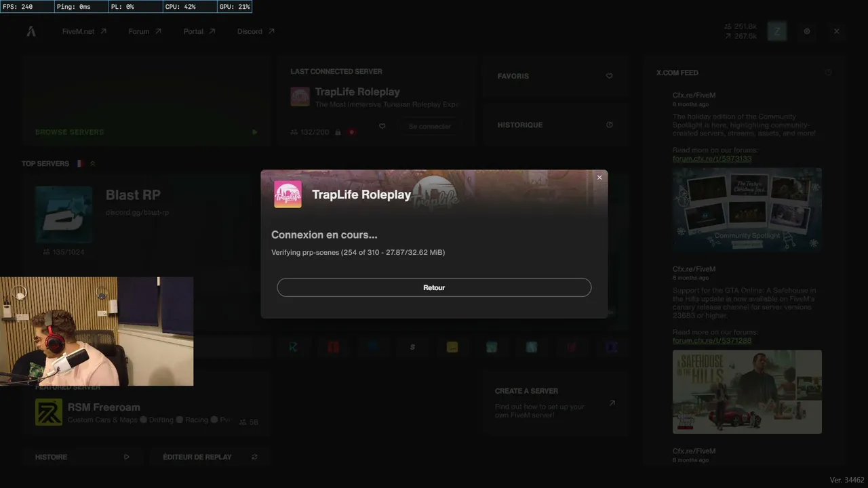Click the Retour button in the connection dialog
The height and width of the screenshot is (488, 868).
coord(434,287)
